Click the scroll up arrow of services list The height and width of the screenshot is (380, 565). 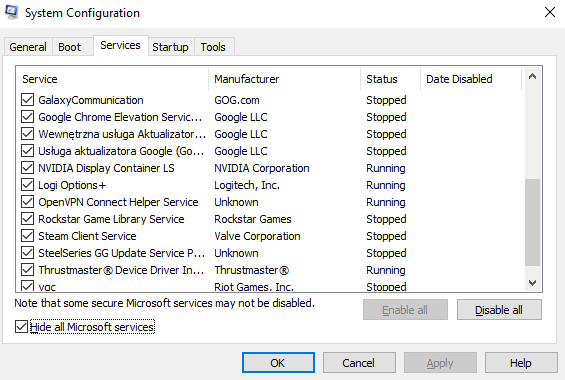click(532, 76)
